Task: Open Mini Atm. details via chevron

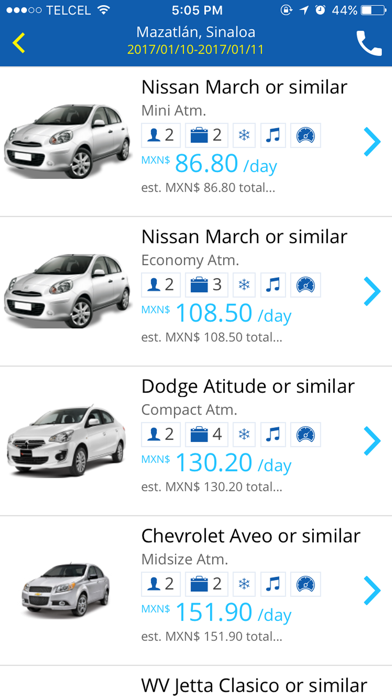Action: (x=372, y=142)
